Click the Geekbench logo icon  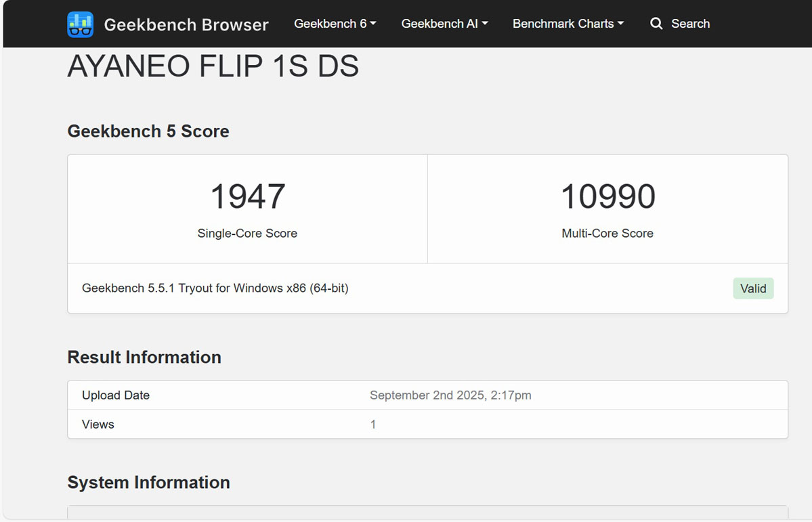pyautogui.click(x=81, y=24)
